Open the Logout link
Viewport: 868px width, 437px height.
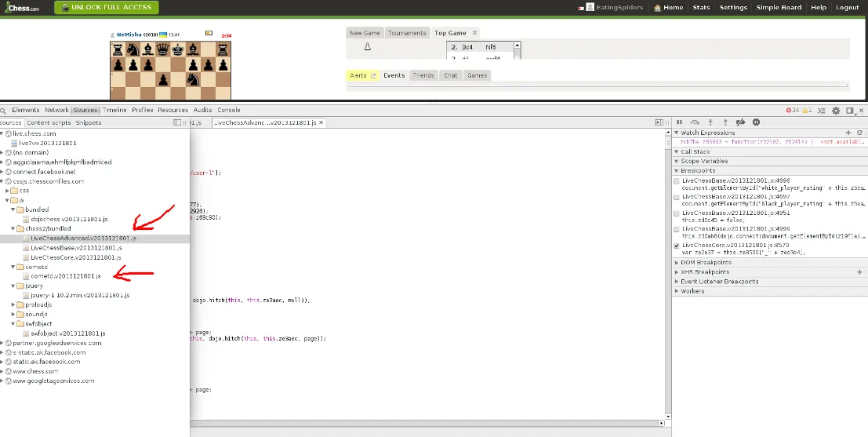[847, 7]
